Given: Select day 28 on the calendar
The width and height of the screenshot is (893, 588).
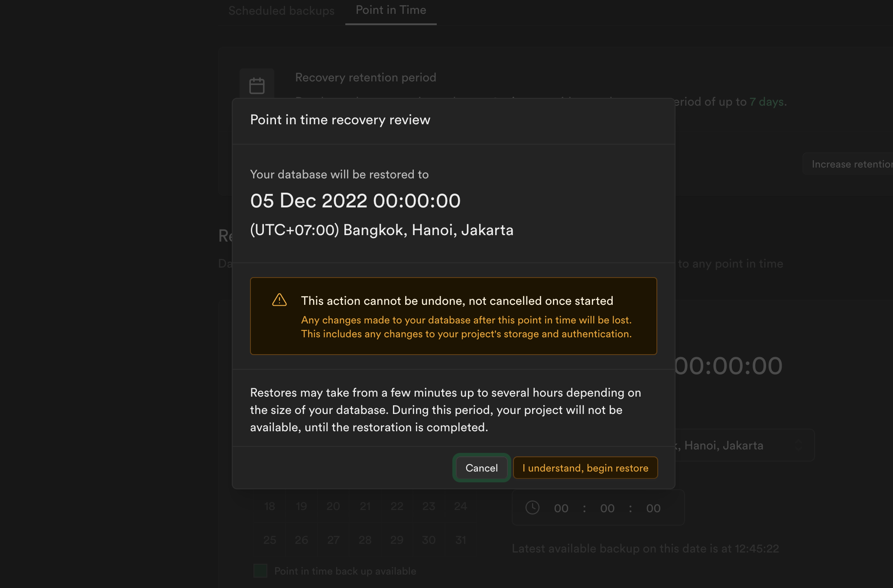Looking at the screenshot, I should click(365, 540).
